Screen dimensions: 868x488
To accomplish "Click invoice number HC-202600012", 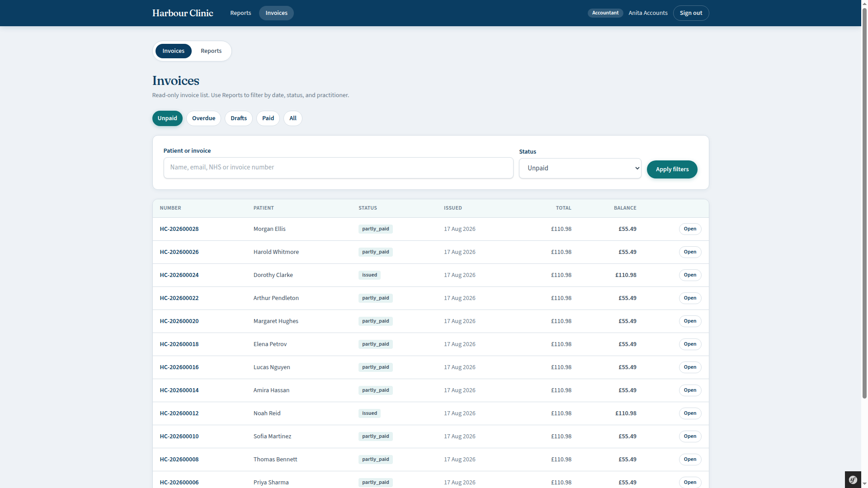I will click(179, 413).
